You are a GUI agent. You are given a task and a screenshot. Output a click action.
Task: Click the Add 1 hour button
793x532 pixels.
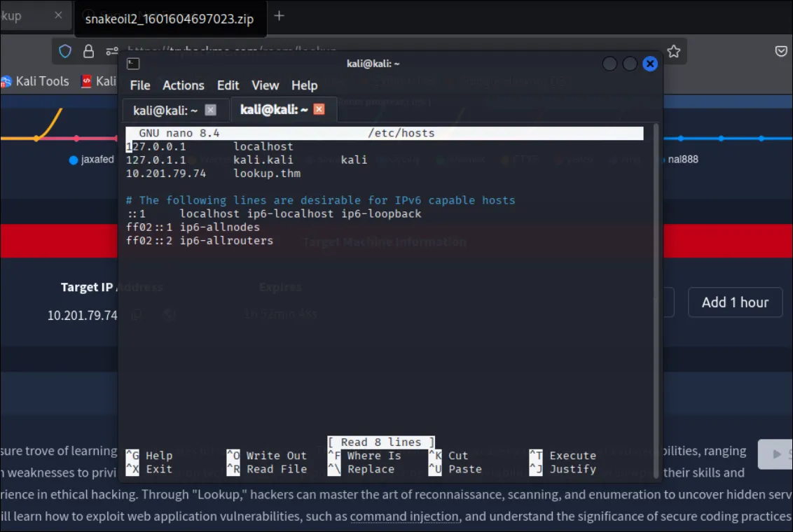[x=735, y=302]
